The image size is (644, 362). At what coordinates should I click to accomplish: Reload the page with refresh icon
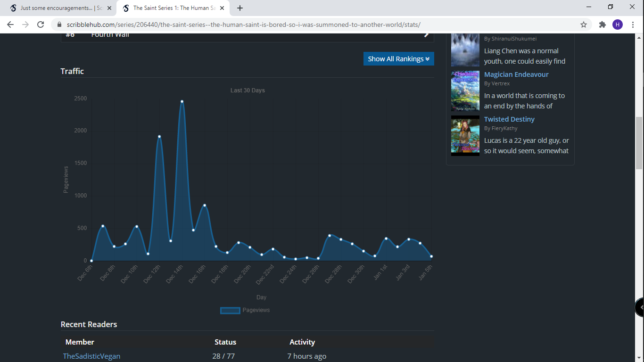click(x=41, y=25)
